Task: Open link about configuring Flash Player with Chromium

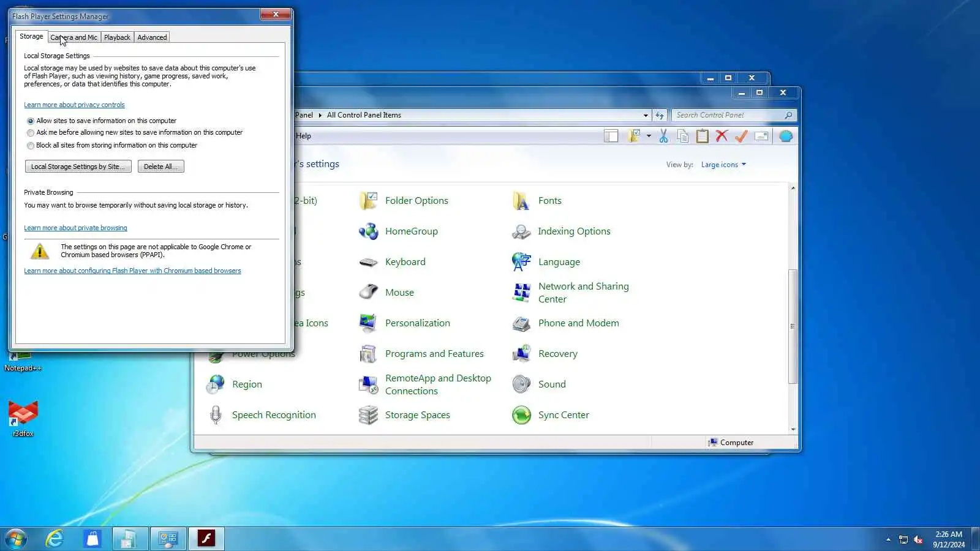Action: click(132, 271)
